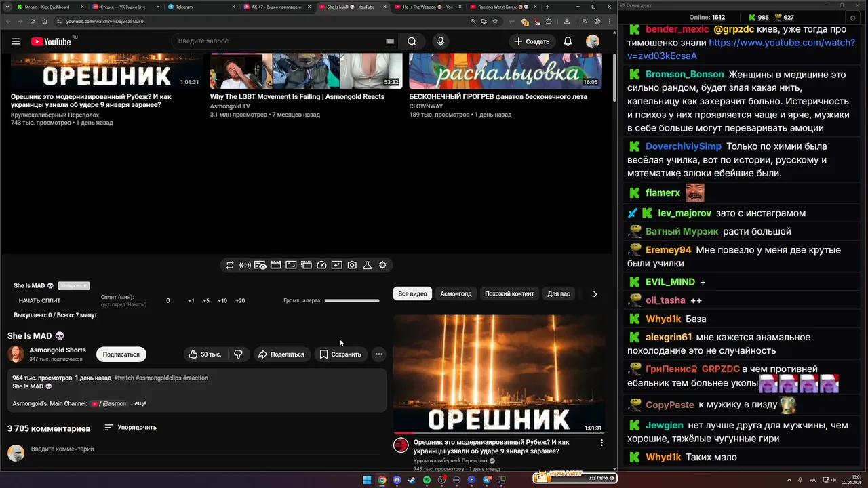Show hidden system tray icons chevron
The height and width of the screenshot is (488, 868).
pyautogui.click(x=789, y=480)
